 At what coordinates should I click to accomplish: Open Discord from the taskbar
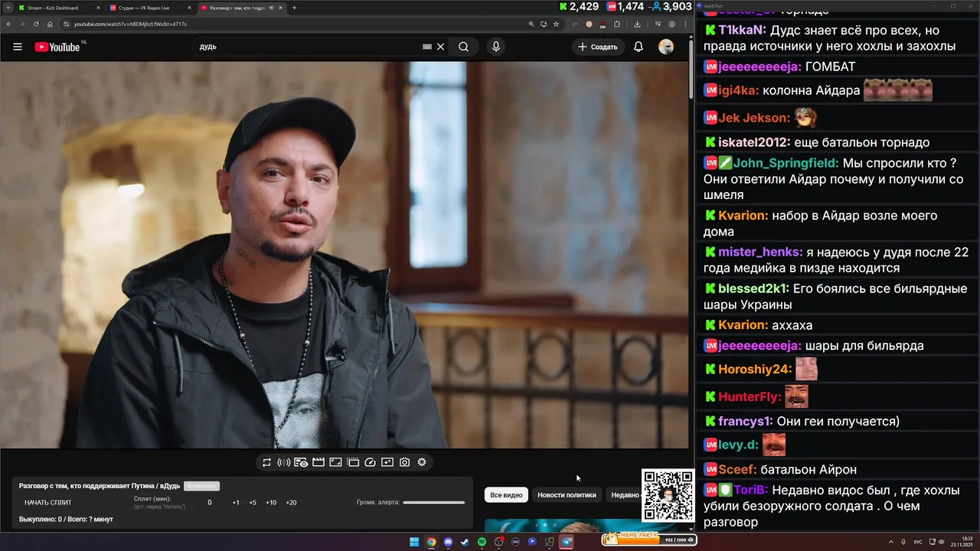coord(448,542)
